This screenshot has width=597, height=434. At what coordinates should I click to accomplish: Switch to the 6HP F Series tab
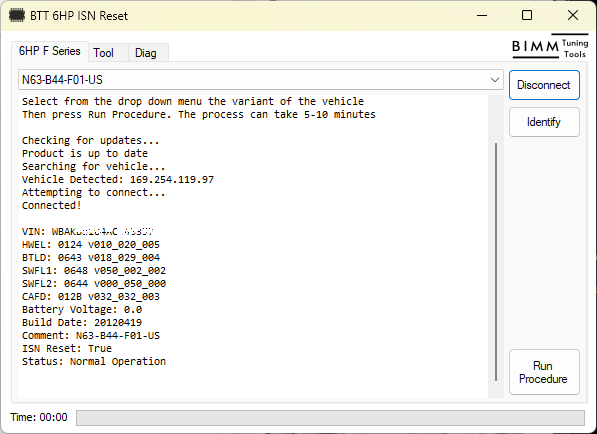[49, 51]
